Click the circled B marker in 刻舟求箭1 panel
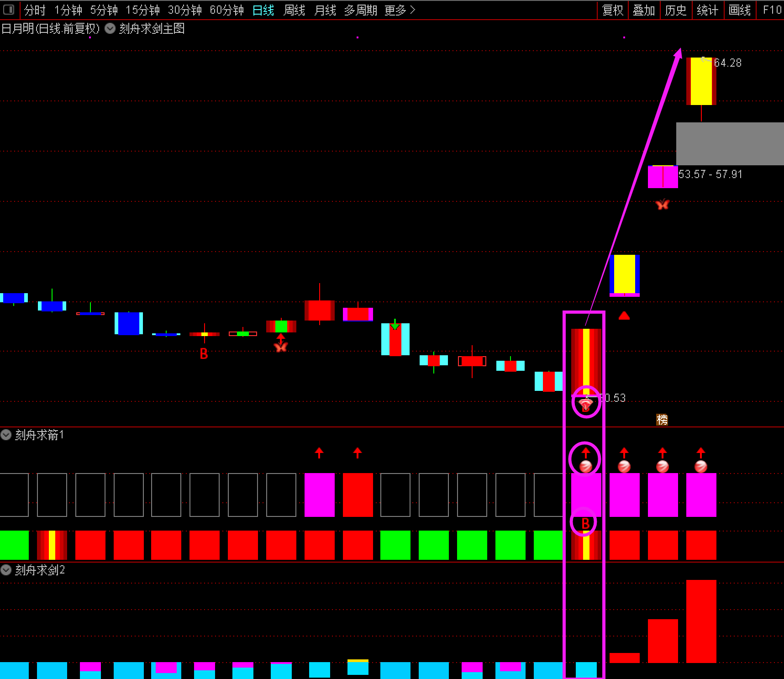784x679 pixels. point(584,522)
